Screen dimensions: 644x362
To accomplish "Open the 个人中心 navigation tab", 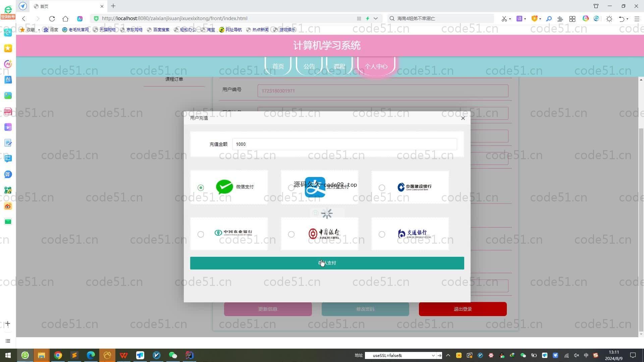I will (376, 66).
